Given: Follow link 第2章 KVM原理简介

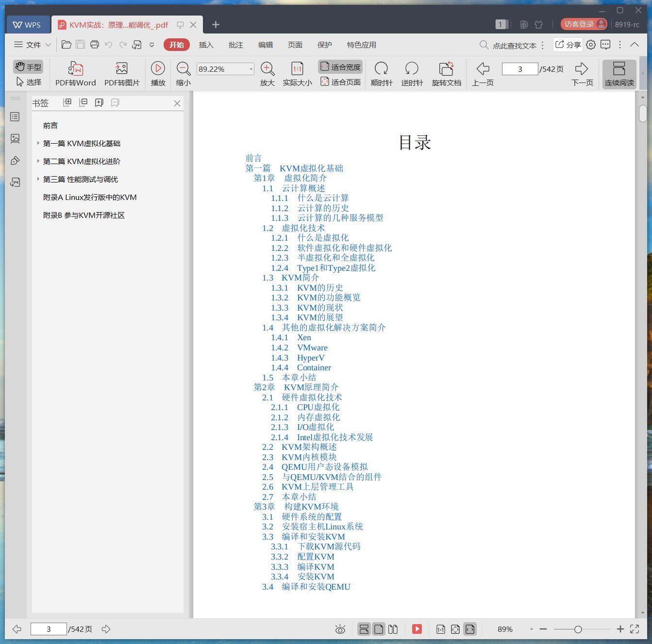Looking at the screenshot, I should 296,387.
